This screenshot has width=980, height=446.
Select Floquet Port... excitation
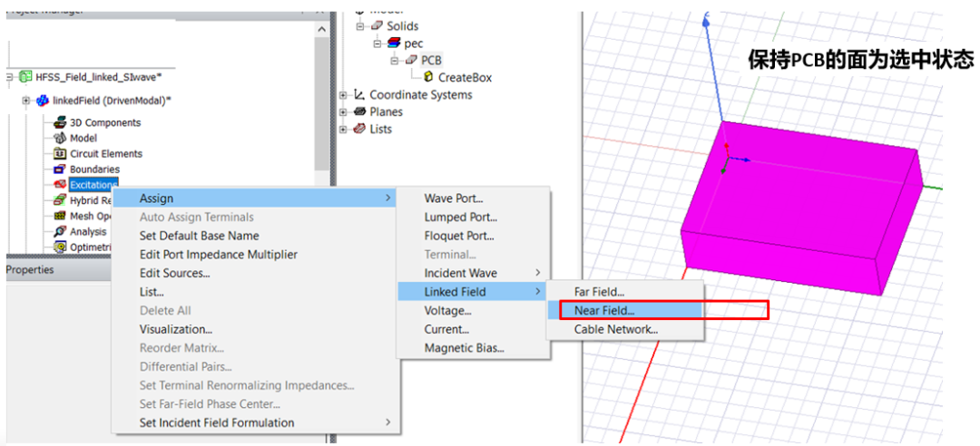pyautogui.click(x=473, y=236)
